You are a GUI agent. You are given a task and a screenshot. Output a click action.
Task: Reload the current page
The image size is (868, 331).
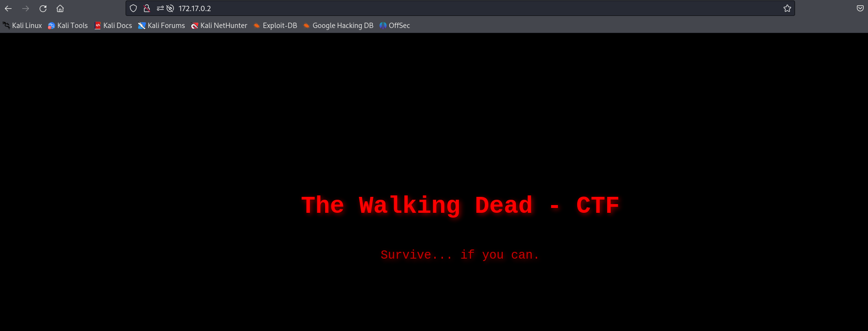pyautogui.click(x=43, y=9)
